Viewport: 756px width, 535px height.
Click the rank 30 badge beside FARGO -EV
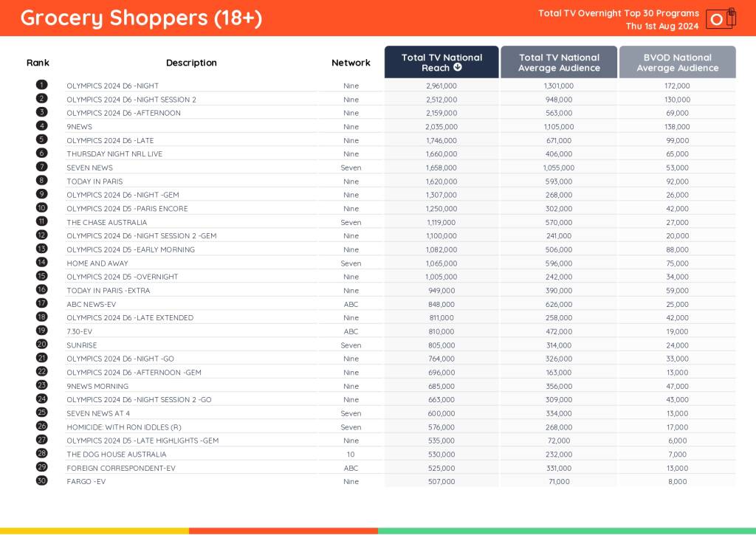(x=41, y=480)
